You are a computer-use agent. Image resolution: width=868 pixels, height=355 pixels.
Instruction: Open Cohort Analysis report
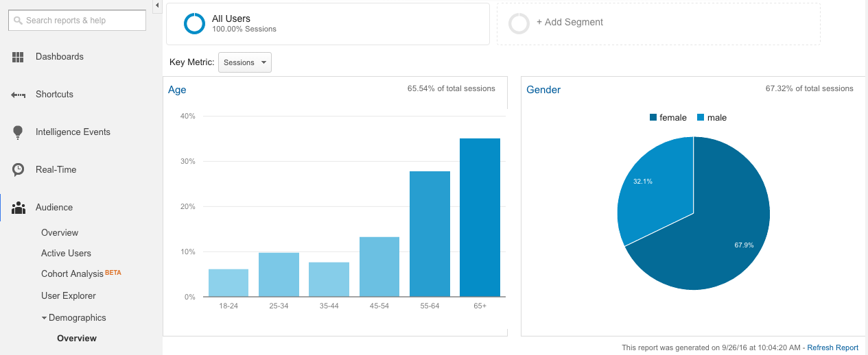coord(72,274)
